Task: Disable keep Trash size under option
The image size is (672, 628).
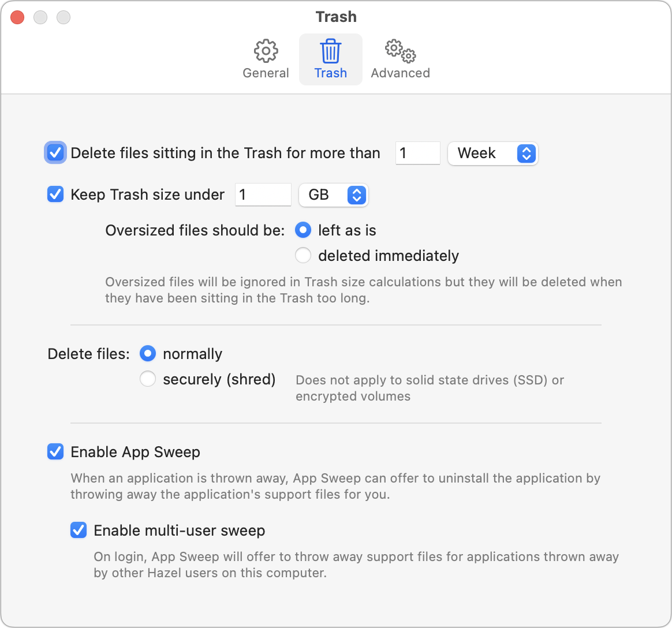Action: point(55,195)
